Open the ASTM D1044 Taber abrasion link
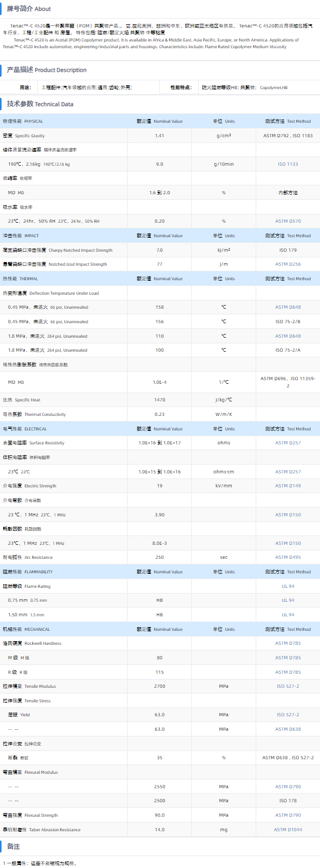Viewport: 320px width, 868px height. coord(288,830)
